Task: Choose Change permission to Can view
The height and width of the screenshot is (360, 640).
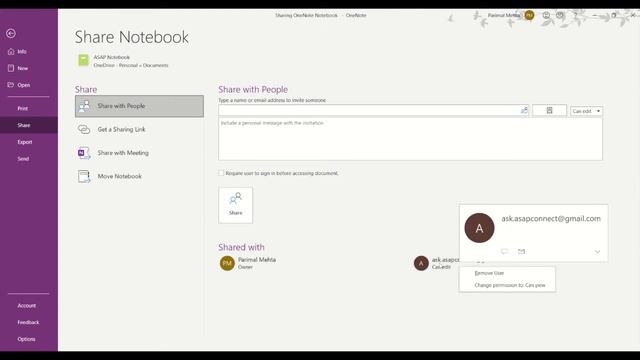Action: (x=507, y=285)
